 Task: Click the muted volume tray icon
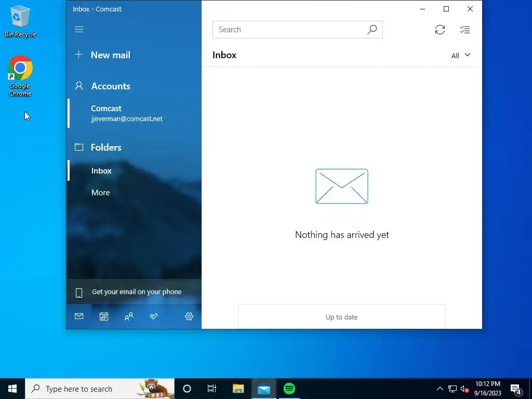464,389
